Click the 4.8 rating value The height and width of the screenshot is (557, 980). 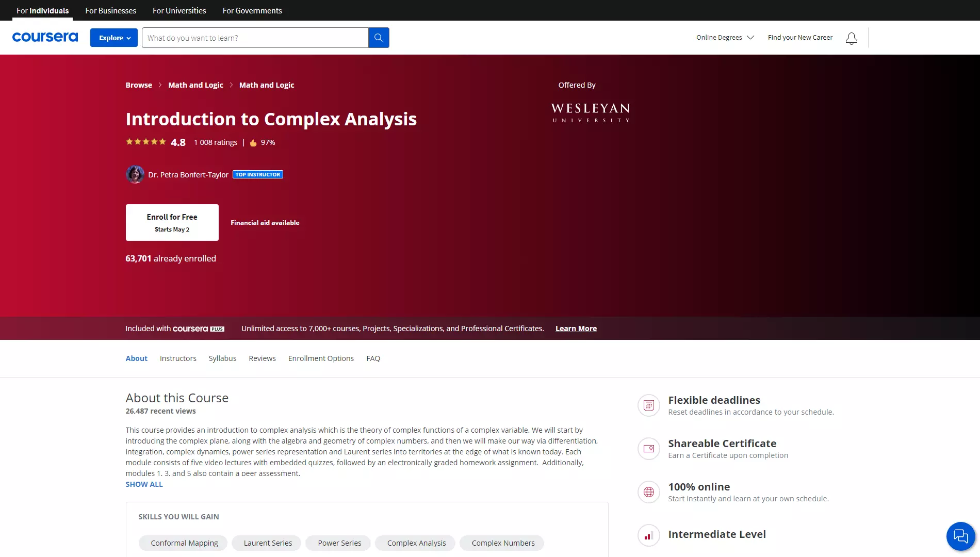[178, 142]
